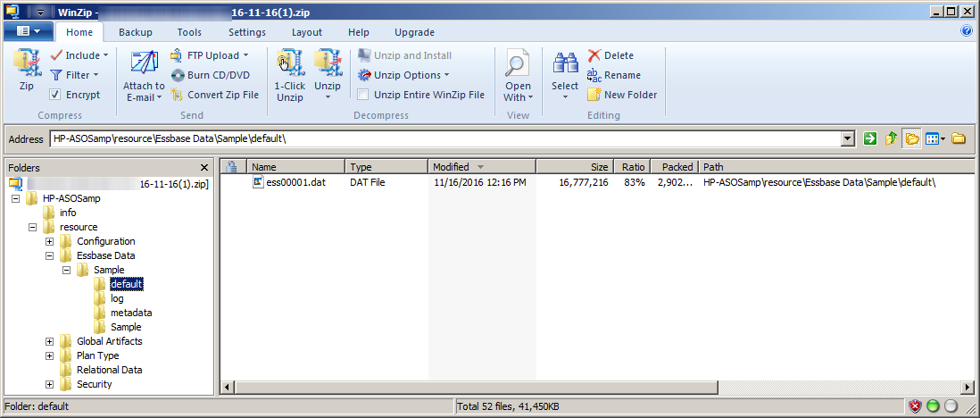Click the Filter funnel icon
Screen dimensions: 980x418
pyautogui.click(x=55, y=75)
